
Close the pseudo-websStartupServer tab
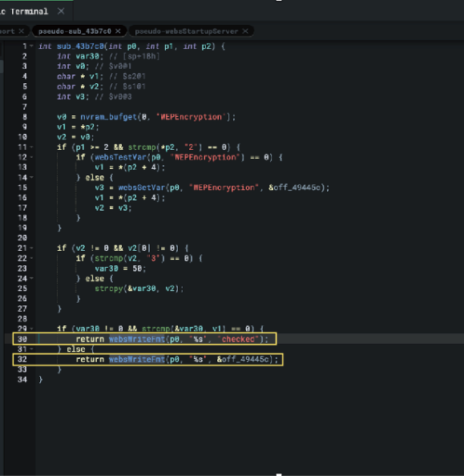click(x=245, y=31)
